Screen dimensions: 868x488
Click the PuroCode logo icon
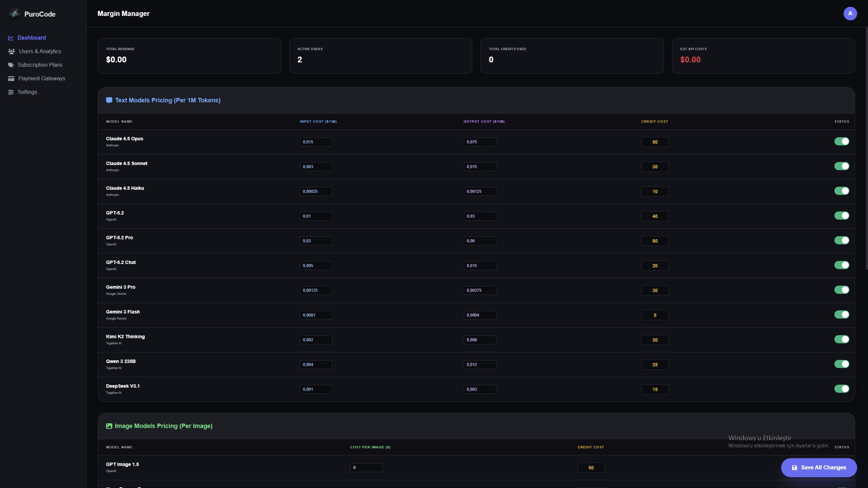(14, 14)
